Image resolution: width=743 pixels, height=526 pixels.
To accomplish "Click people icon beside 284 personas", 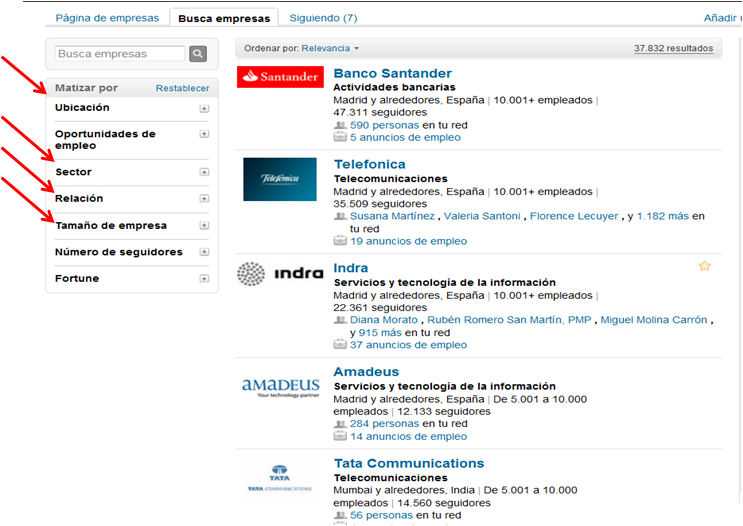I will coord(340,424).
